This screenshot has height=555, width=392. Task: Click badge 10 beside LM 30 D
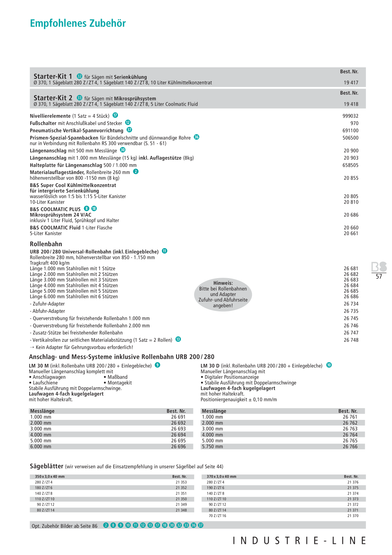coord(329,365)
